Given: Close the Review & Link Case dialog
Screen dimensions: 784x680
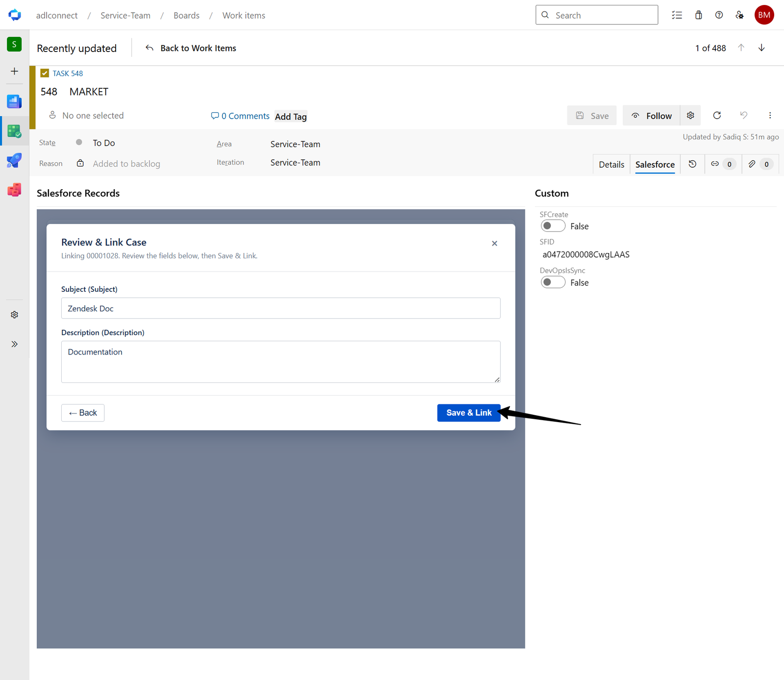Looking at the screenshot, I should (494, 243).
